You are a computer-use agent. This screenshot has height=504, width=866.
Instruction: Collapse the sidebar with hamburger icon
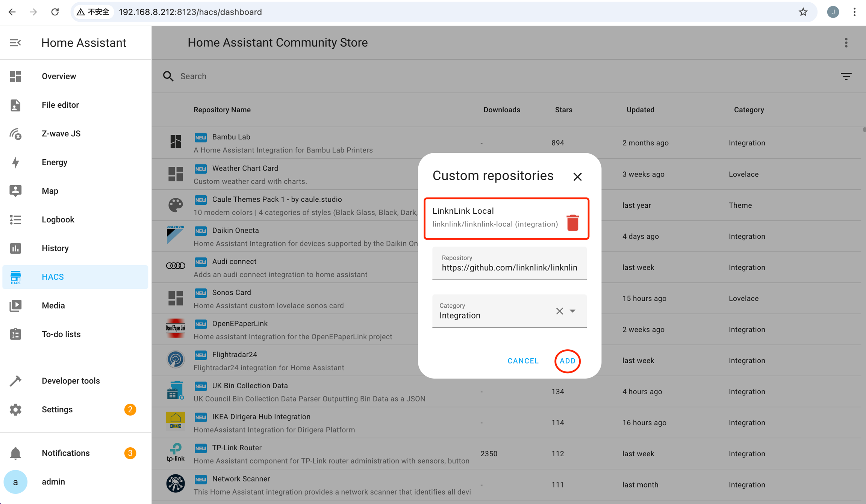(x=15, y=43)
